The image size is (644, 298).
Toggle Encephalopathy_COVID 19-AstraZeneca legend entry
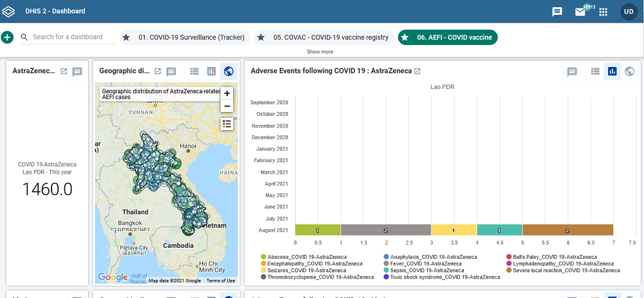[x=311, y=263]
